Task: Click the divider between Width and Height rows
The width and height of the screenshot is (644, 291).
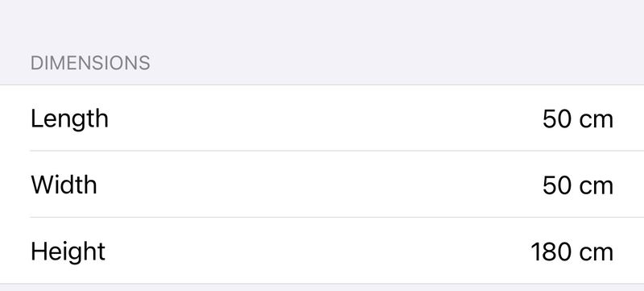Action: point(336,217)
